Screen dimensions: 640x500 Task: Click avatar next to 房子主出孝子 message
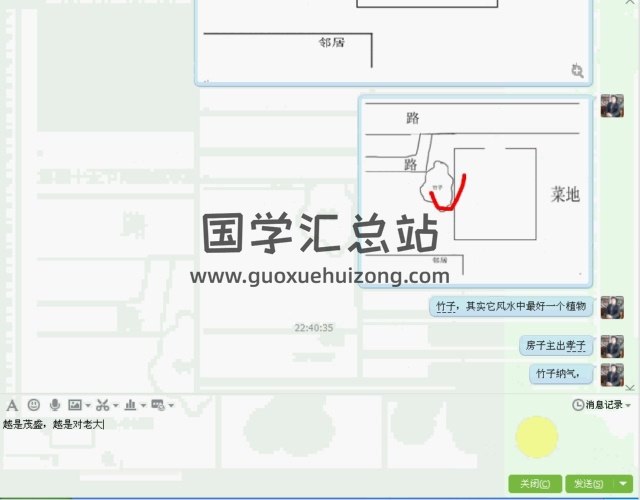(612, 347)
